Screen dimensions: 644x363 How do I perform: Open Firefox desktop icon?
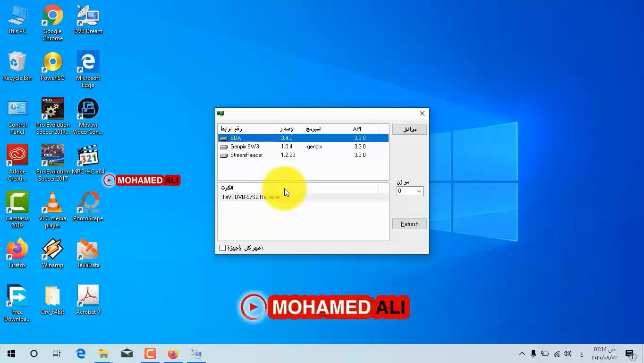(x=17, y=254)
